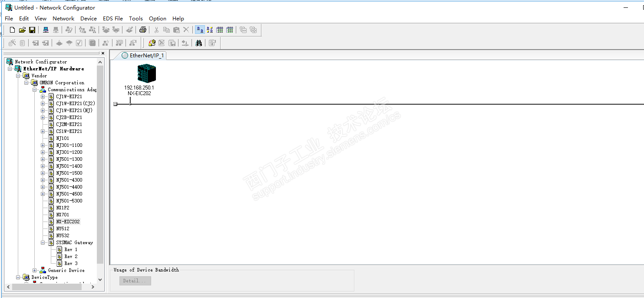Viewport: 644px width, 298px height.
Task: Open the Network menu
Action: tap(63, 19)
